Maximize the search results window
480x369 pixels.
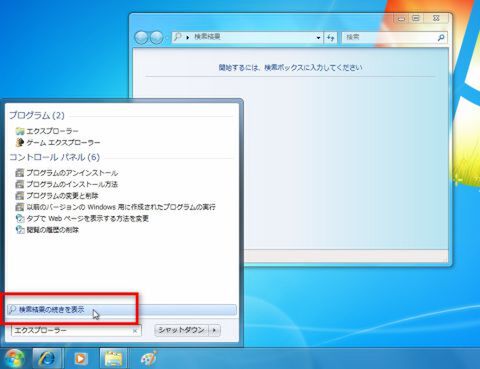(416, 19)
